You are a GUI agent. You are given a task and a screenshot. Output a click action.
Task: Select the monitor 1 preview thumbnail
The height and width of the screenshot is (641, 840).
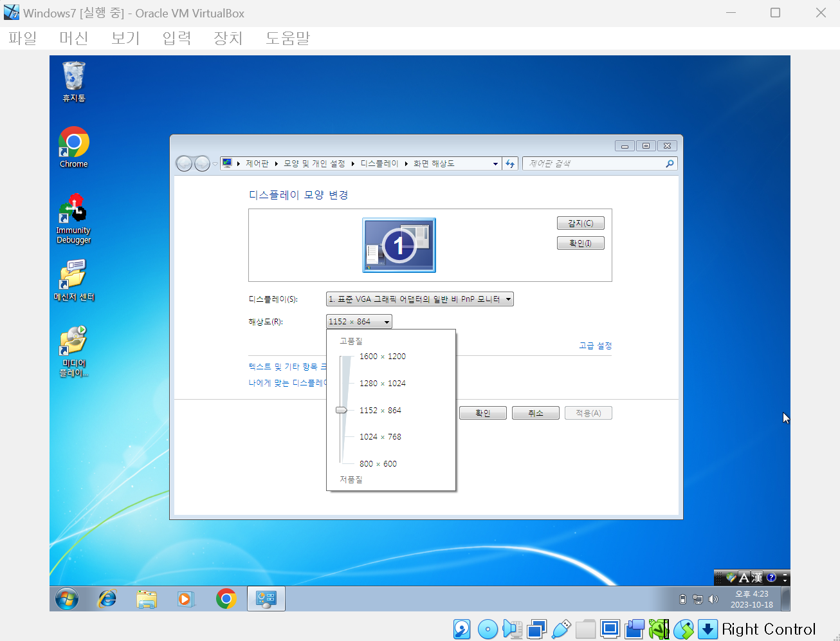pyautogui.click(x=399, y=245)
